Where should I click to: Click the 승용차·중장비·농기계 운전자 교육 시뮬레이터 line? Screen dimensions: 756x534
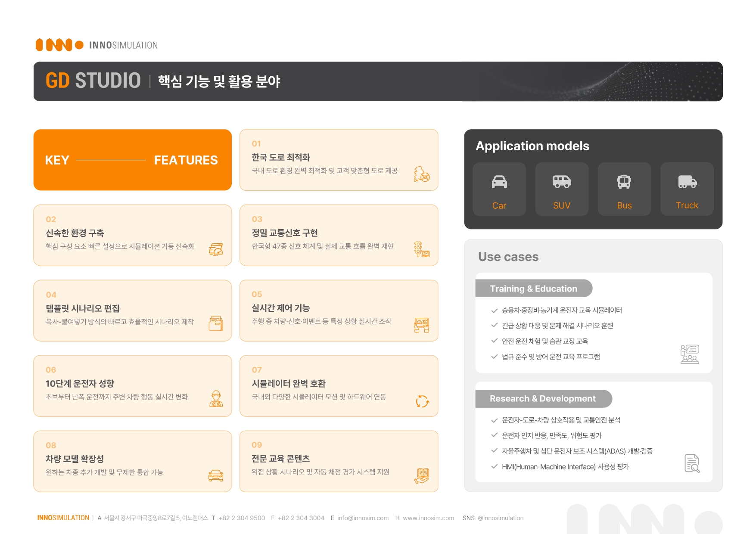pos(562,310)
